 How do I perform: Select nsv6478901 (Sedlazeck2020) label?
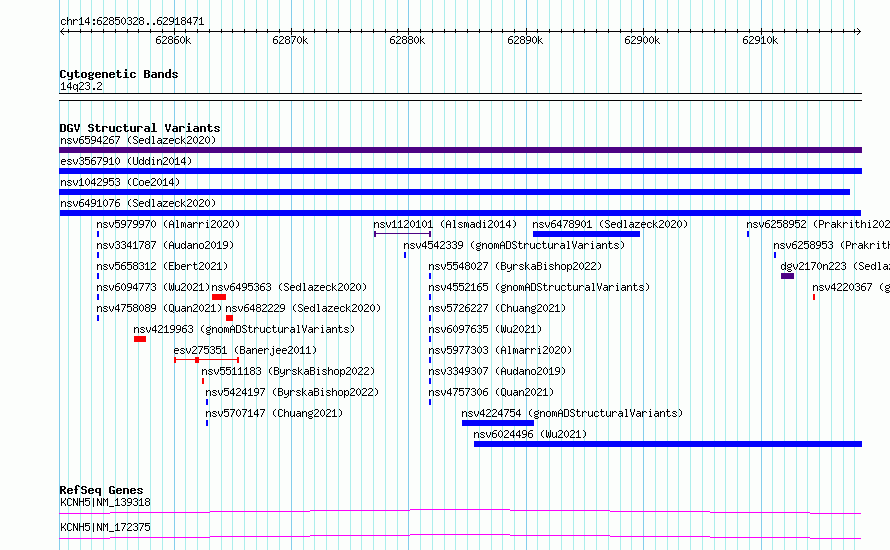610,224
